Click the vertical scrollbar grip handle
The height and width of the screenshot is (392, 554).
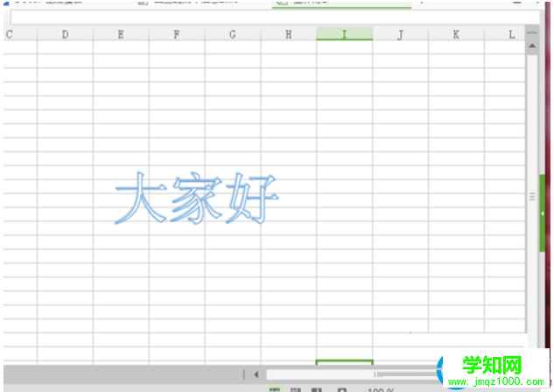(532, 196)
